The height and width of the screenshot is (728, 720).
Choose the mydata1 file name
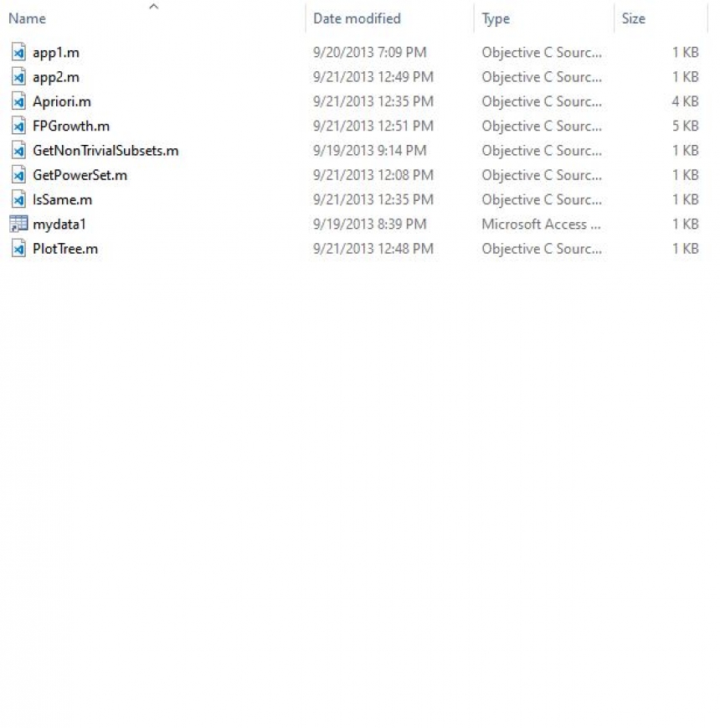[x=59, y=225]
